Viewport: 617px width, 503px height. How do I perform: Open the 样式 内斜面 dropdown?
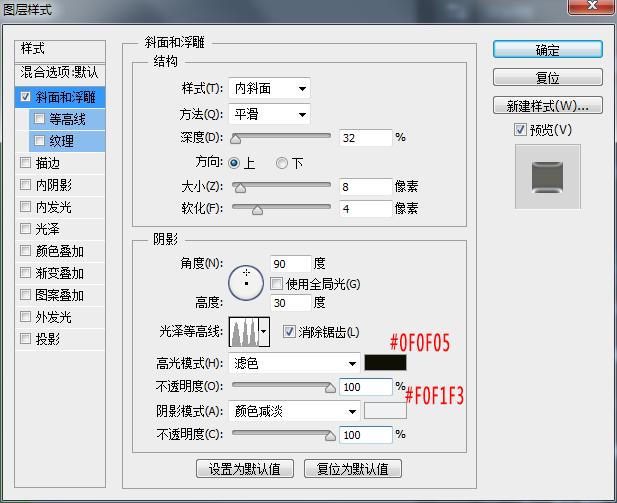(x=269, y=88)
